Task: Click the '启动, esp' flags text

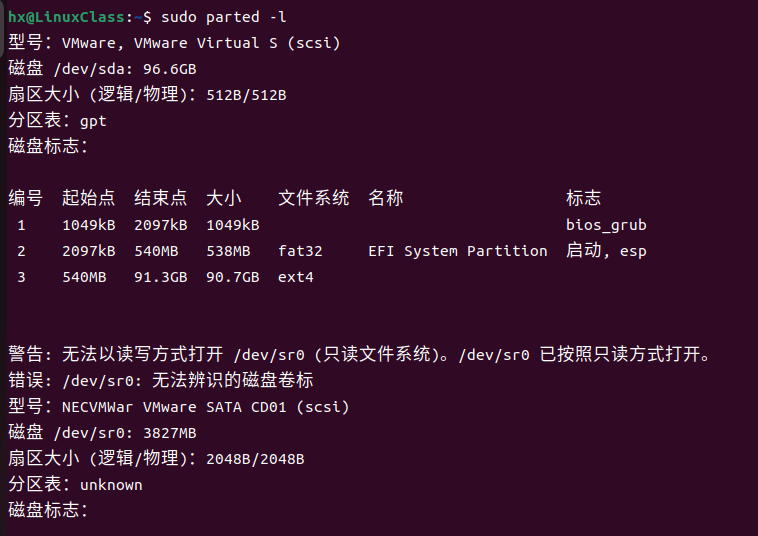Action: pyautogui.click(x=606, y=251)
